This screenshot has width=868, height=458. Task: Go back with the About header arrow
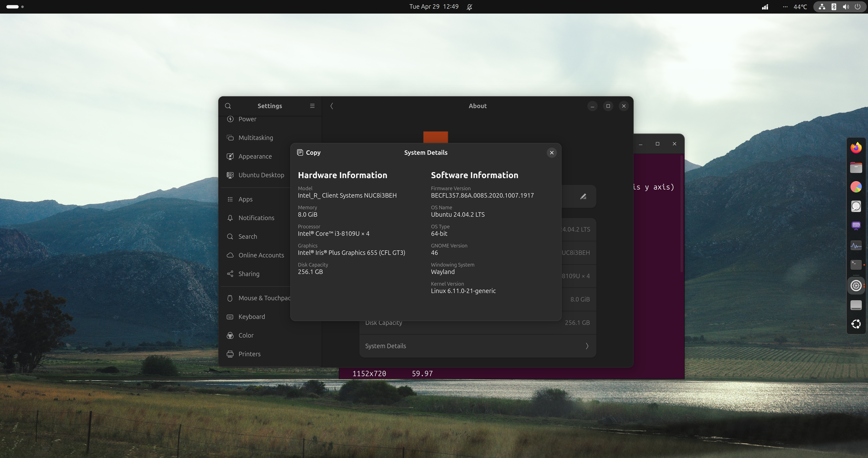tap(332, 106)
